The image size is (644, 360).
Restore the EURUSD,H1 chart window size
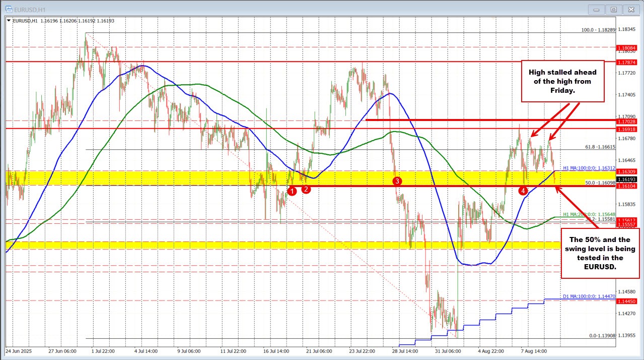click(613, 9)
